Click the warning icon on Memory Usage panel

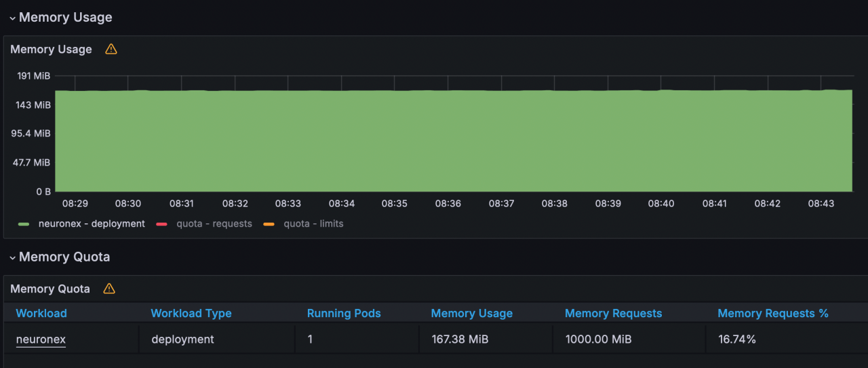click(111, 49)
